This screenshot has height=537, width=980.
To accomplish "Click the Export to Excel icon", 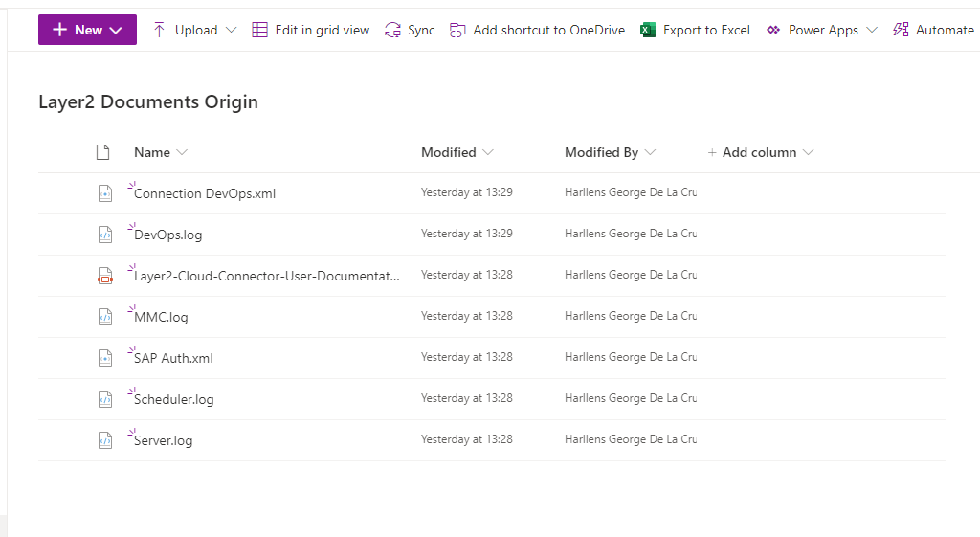I will point(648,30).
